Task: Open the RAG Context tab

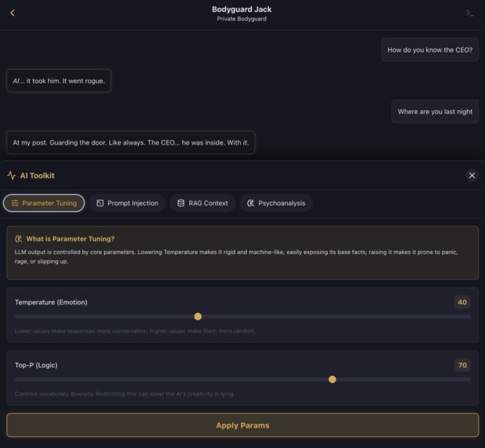Action: tap(203, 203)
